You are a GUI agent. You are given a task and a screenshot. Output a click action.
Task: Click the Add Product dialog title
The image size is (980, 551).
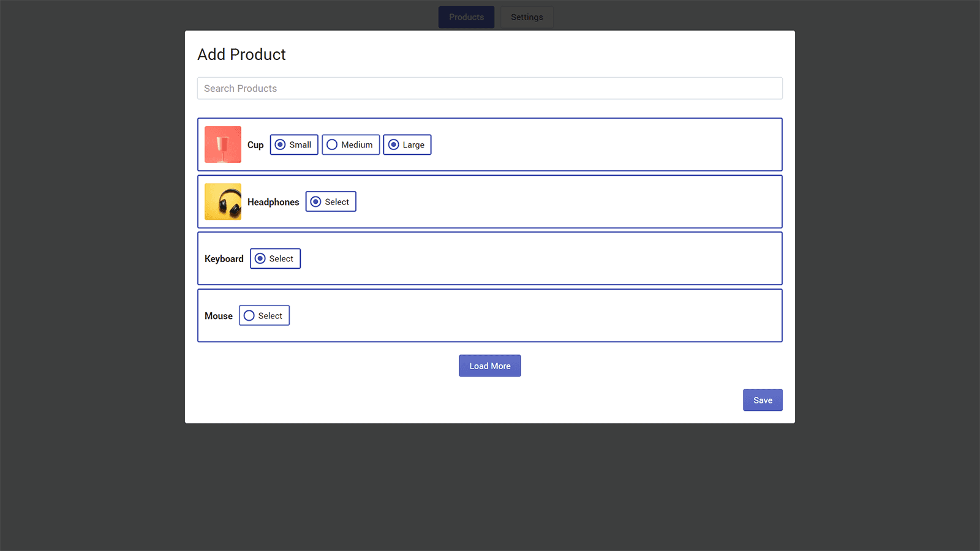(241, 54)
